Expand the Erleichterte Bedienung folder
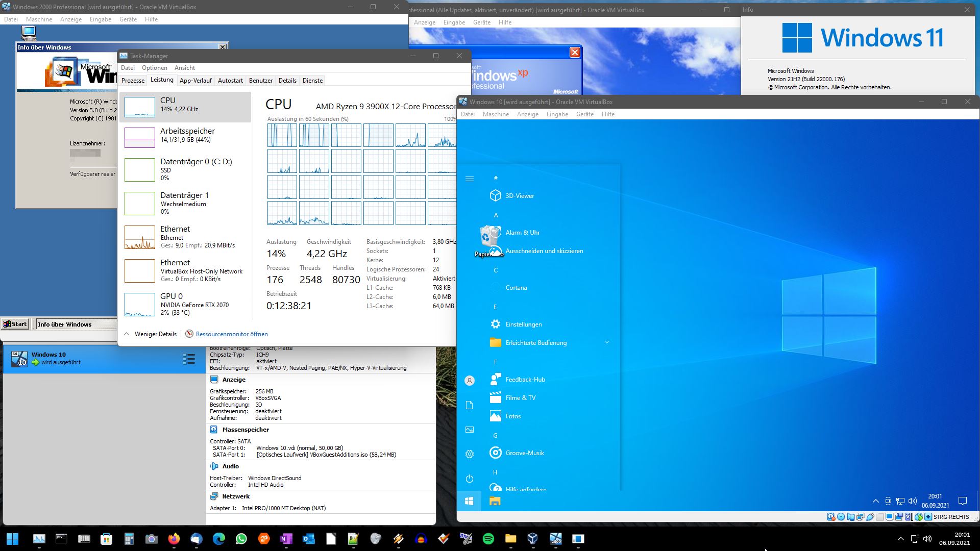 pyautogui.click(x=606, y=343)
